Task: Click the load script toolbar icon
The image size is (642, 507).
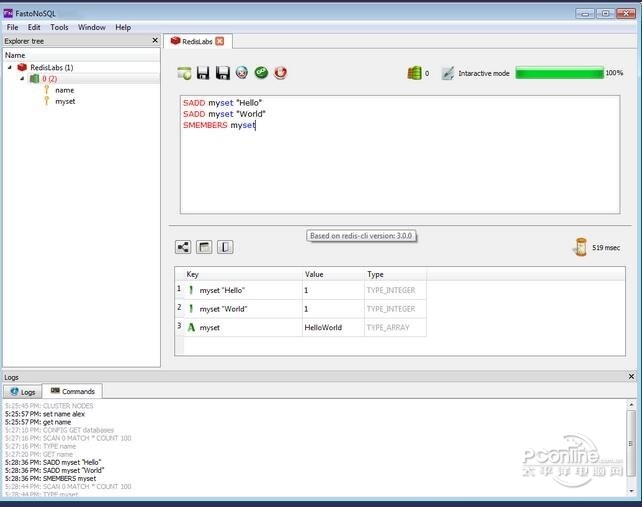Action: coord(184,73)
